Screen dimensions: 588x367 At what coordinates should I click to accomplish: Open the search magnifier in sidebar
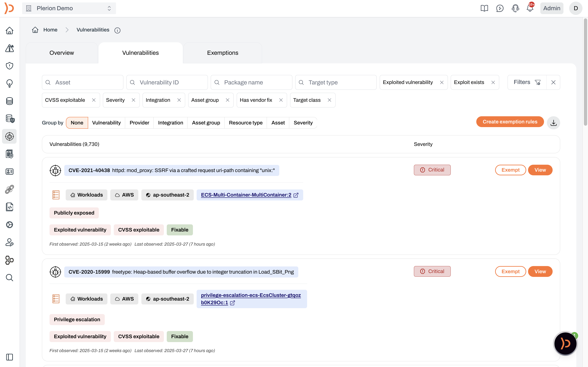9,277
